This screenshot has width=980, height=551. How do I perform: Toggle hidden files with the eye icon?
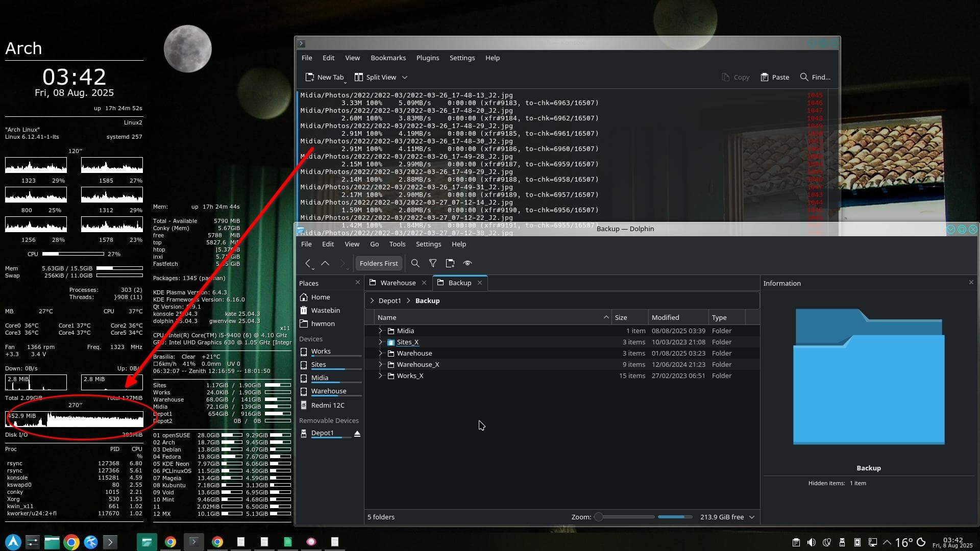(x=467, y=263)
